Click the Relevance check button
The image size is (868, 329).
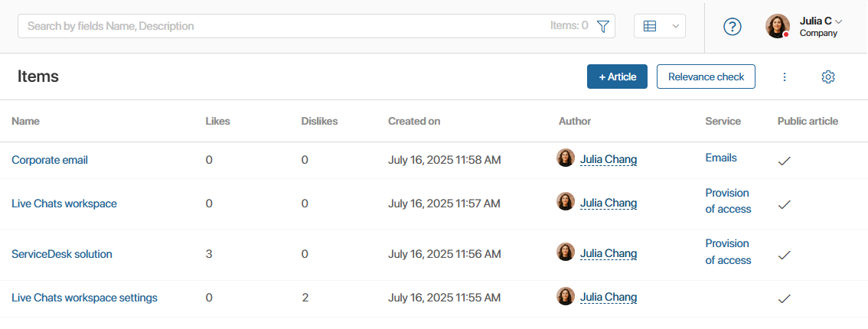pyautogui.click(x=706, y=77)
